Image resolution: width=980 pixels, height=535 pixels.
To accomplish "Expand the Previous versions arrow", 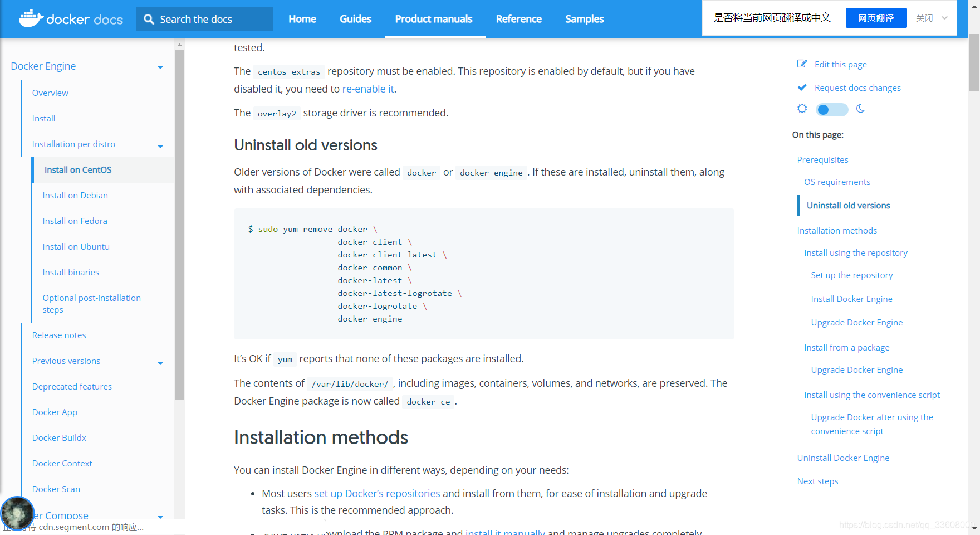I will pyautogui.click(x=160, y=363).
